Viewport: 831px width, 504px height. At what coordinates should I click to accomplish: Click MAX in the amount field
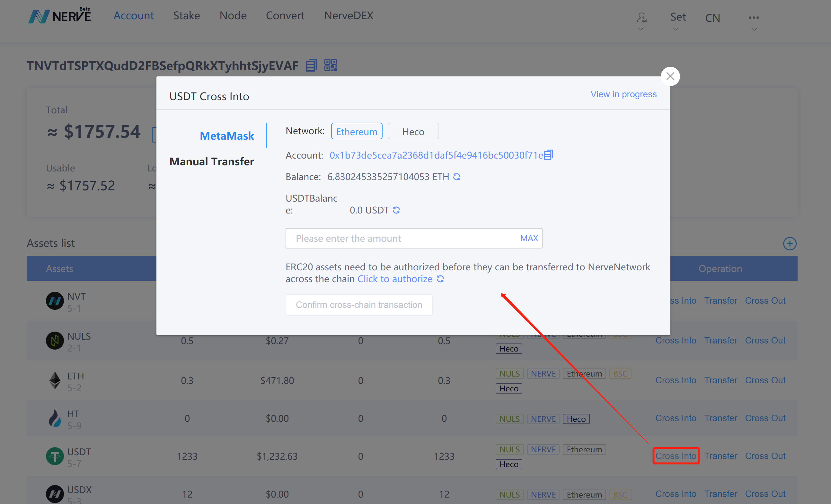(528, 238)
